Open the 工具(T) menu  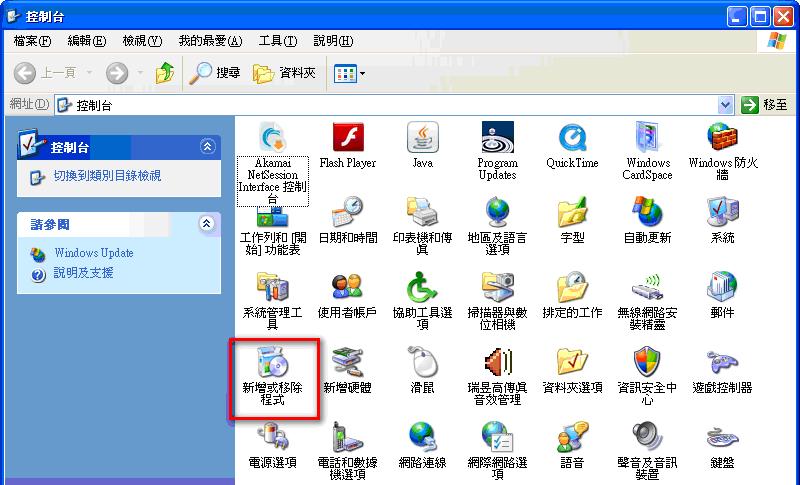coord(278,41)
